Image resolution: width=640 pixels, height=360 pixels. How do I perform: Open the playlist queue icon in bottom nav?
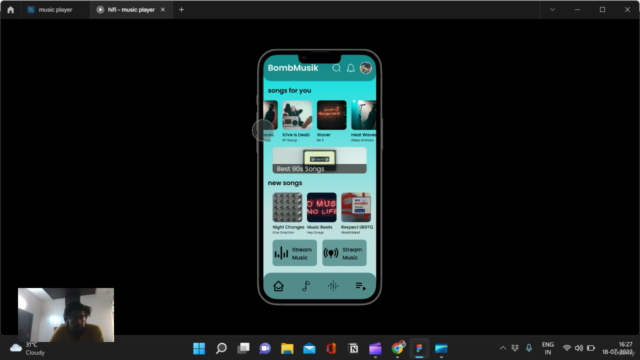pyautogui.click(x=360, y=286)
